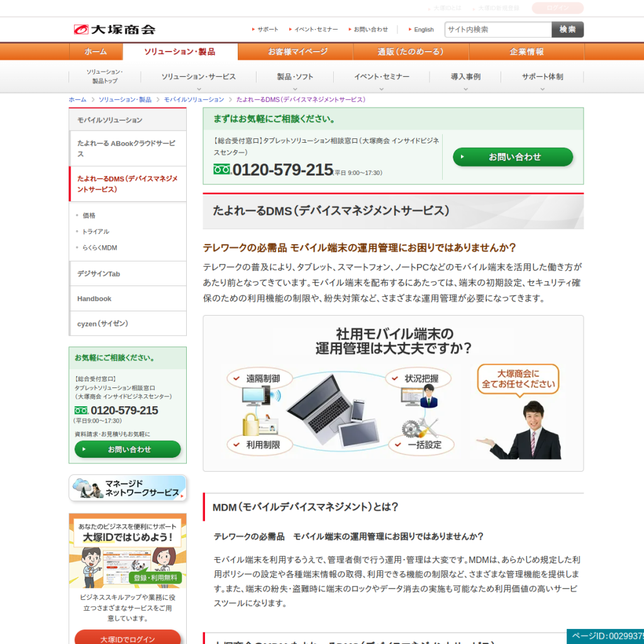Open the らくらくMDM sidebar sub-item
This screenshot has height=644, width=644.
(x=100, y=248)
